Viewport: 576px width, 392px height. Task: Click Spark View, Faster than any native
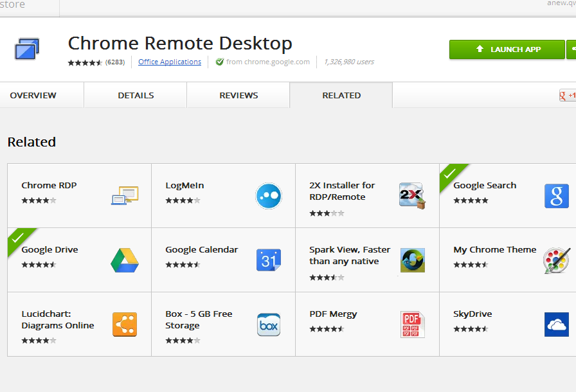pos(350,256)
